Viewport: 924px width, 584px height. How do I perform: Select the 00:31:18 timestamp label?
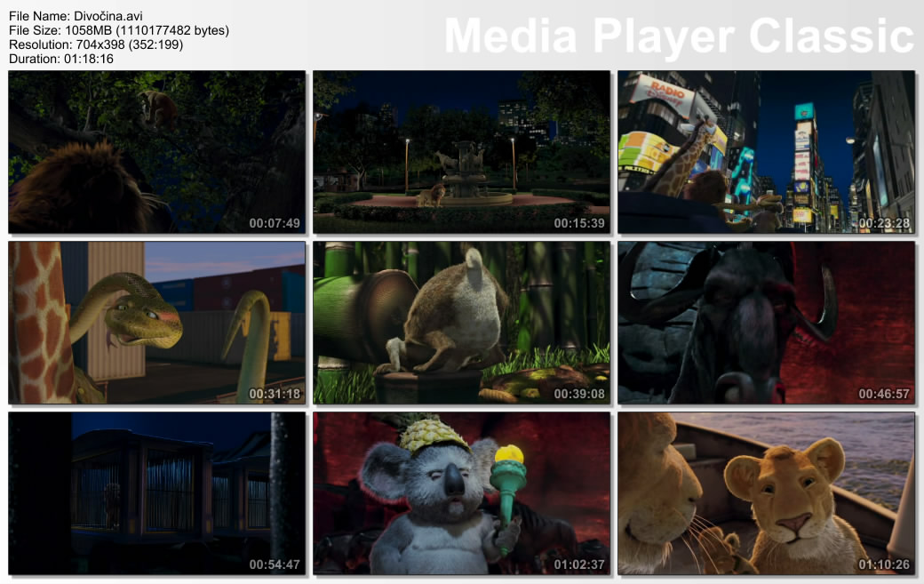pyautogui.click(x=275, y=394)
